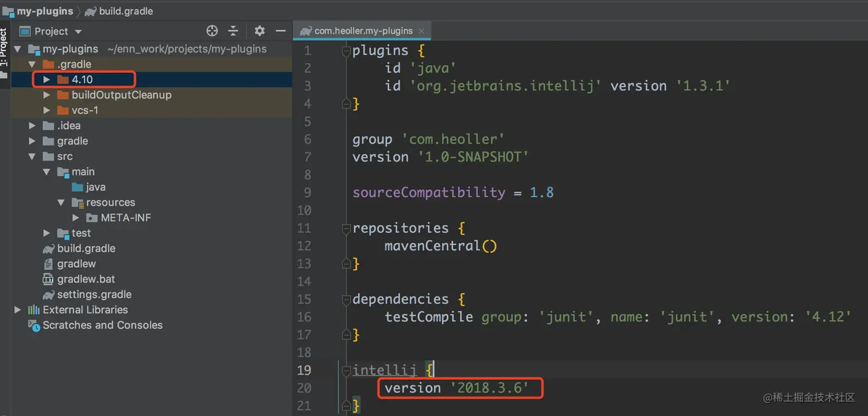Click sourceCompatibility in the editor
868x416 pixels.
click(x=429, y=192)
